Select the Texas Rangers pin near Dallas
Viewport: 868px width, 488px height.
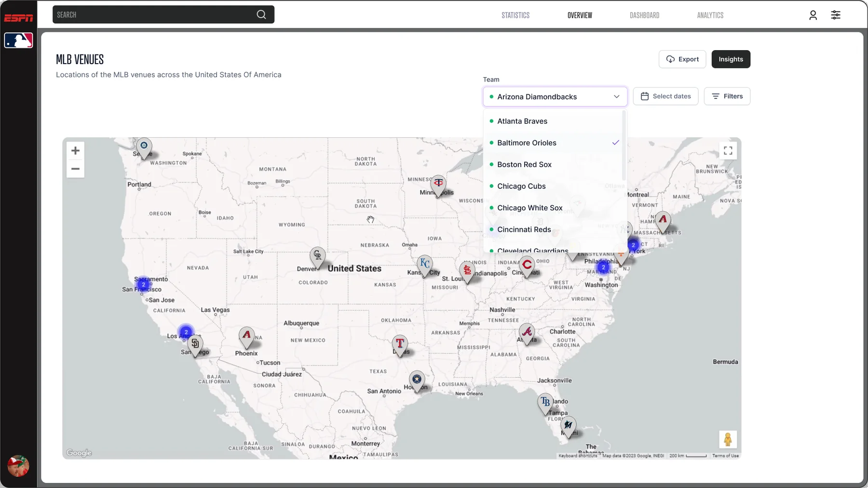point(399,346)
